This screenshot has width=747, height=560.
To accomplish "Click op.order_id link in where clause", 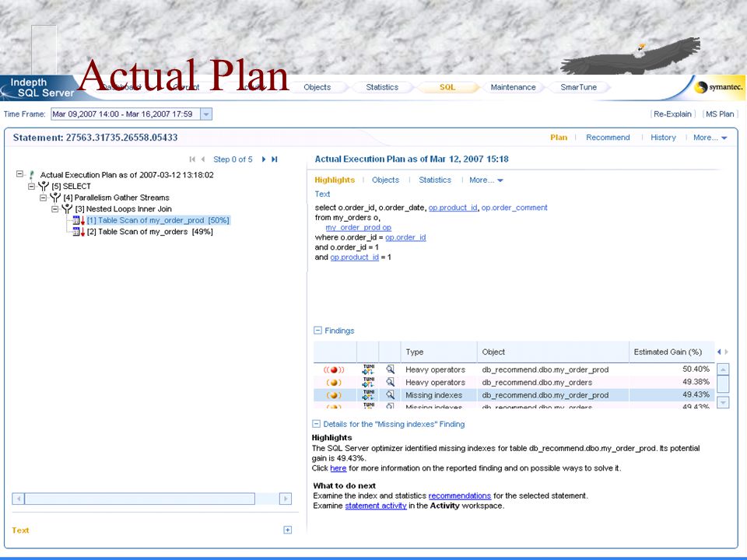I will click(405, 238).
